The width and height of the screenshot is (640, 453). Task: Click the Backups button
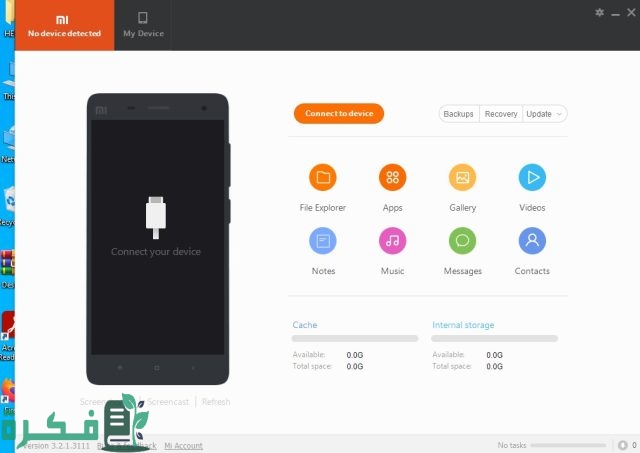[x=459, y=114]
